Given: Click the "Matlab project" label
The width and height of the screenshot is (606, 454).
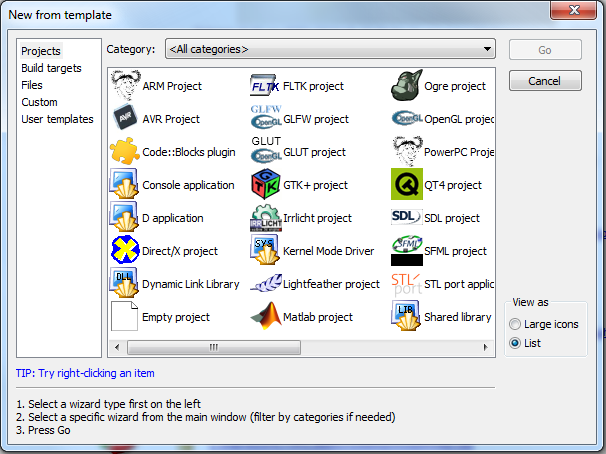Looking at the screenshot, I should pos(318,317).
